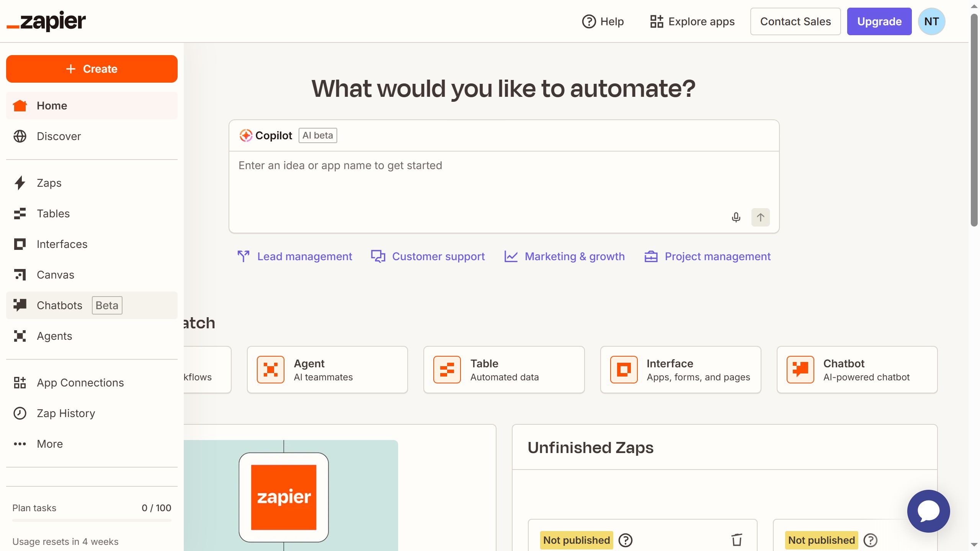Open the NT user avatar menu
The image size is (980, 551).
(931, 21)
